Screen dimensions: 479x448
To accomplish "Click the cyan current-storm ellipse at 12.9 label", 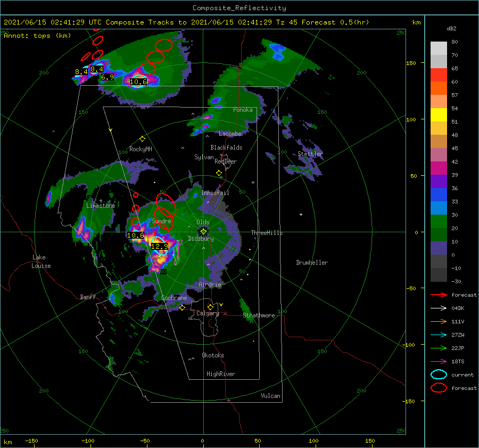I will click(x=160, y=246).
